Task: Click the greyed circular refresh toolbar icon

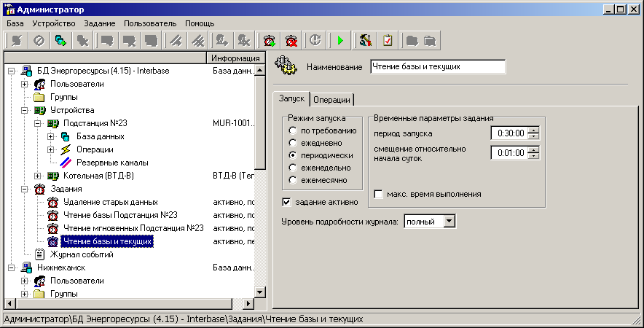Action: 315,41
